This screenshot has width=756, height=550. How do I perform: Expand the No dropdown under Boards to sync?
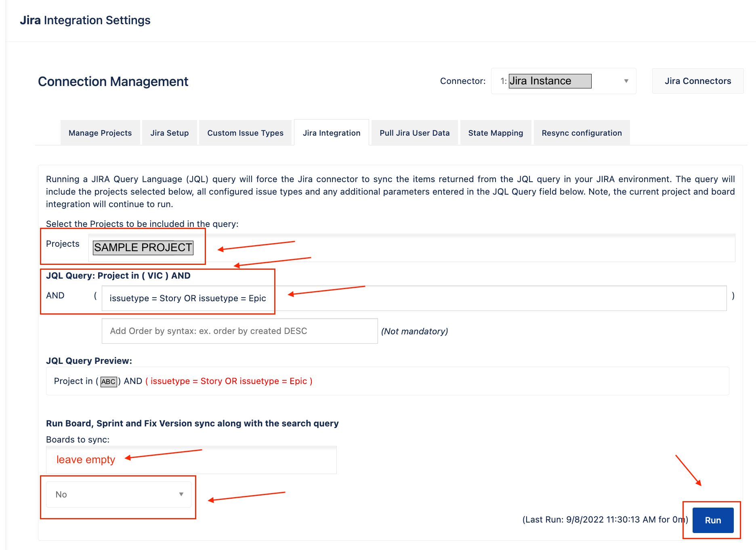(118, 495)
